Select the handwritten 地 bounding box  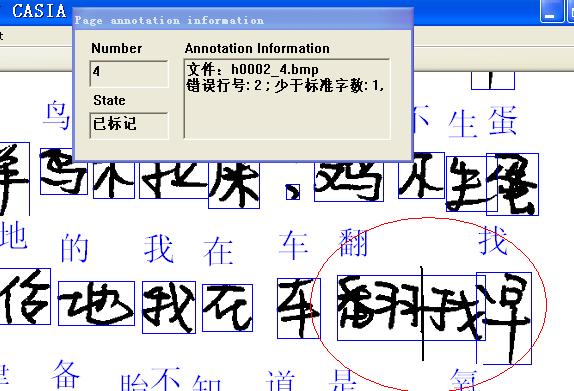(96, 303)
